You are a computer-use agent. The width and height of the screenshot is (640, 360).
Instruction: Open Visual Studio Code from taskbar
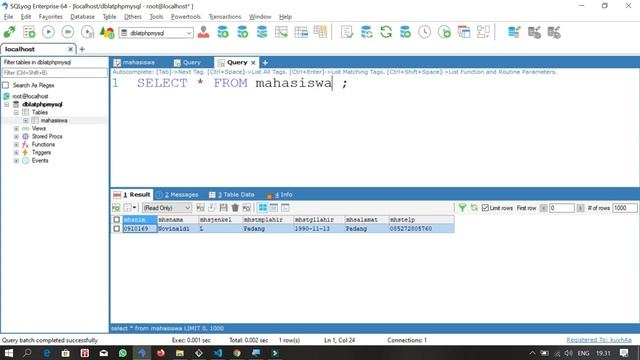pos(218,353)
